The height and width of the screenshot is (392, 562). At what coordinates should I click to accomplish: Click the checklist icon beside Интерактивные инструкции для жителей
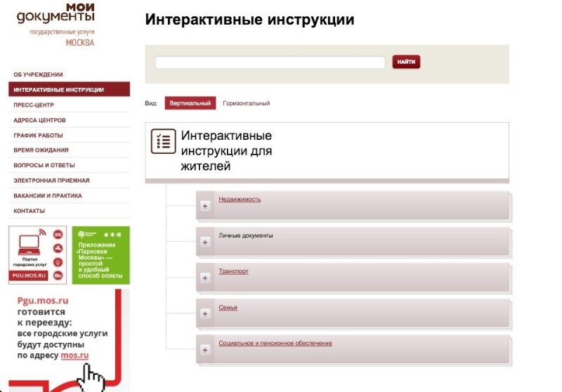click(x=163, y=141)
